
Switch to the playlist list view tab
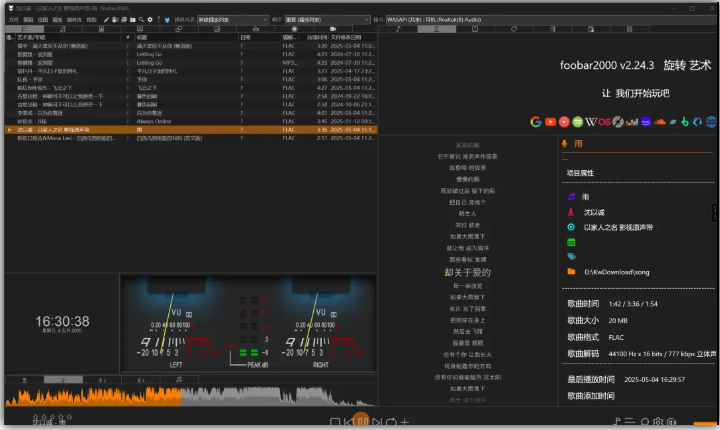point(24,29)
